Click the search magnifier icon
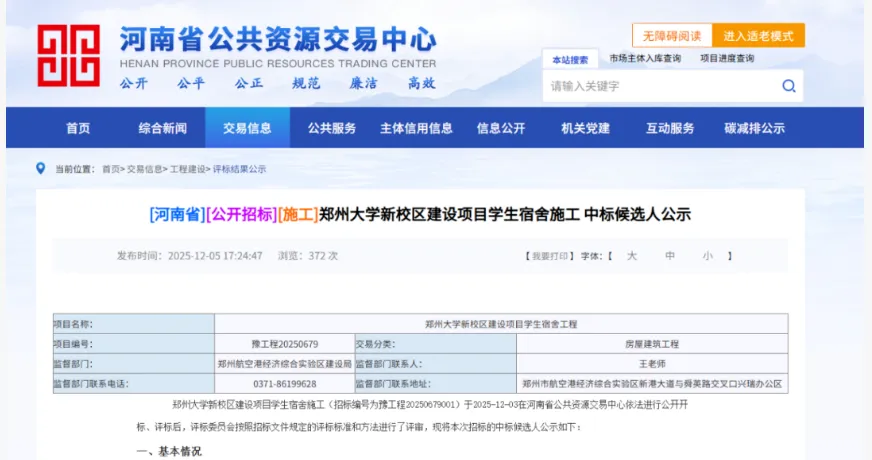Screen dimensions: 872x460 pyautogui.click(x=789, y=86)
